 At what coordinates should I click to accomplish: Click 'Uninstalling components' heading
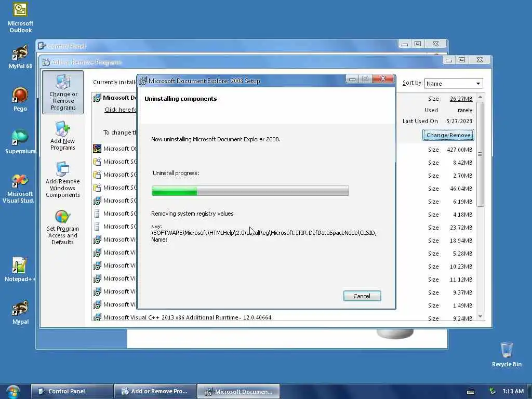[180, 99]
